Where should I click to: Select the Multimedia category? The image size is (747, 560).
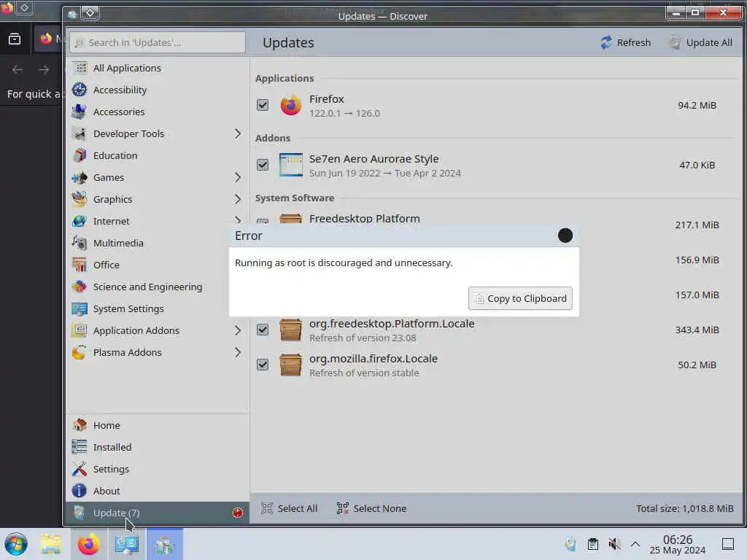click(158, 244)
